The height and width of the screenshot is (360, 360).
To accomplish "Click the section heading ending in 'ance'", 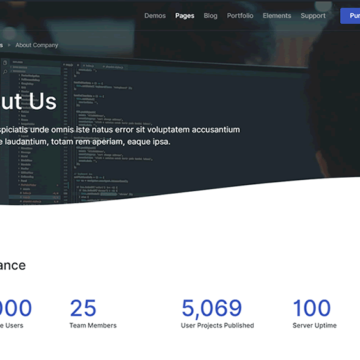I will point(13,265).
